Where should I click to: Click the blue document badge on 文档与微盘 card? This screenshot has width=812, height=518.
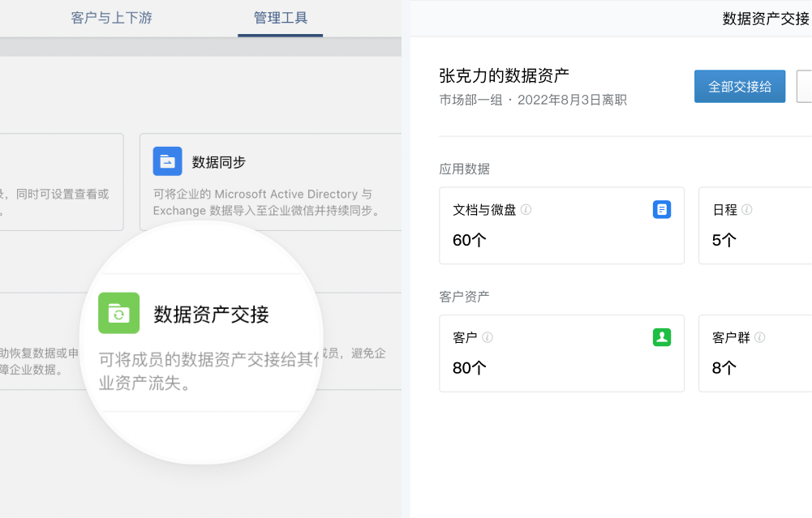pos(662,209)
